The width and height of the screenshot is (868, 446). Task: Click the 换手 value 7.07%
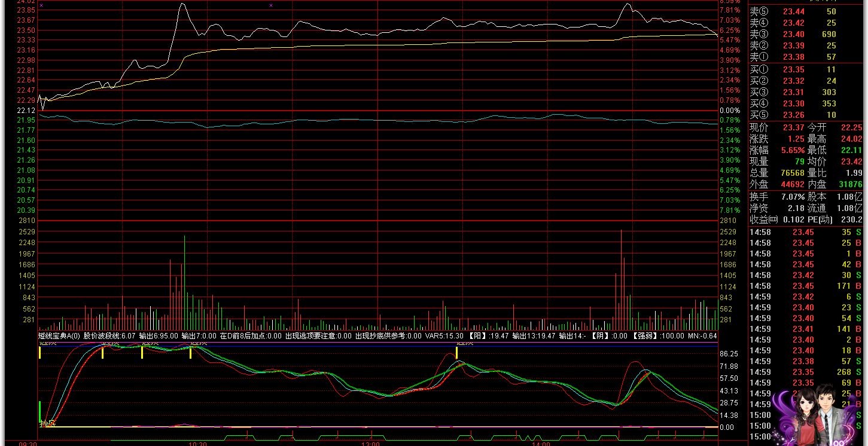coord(793,197)
